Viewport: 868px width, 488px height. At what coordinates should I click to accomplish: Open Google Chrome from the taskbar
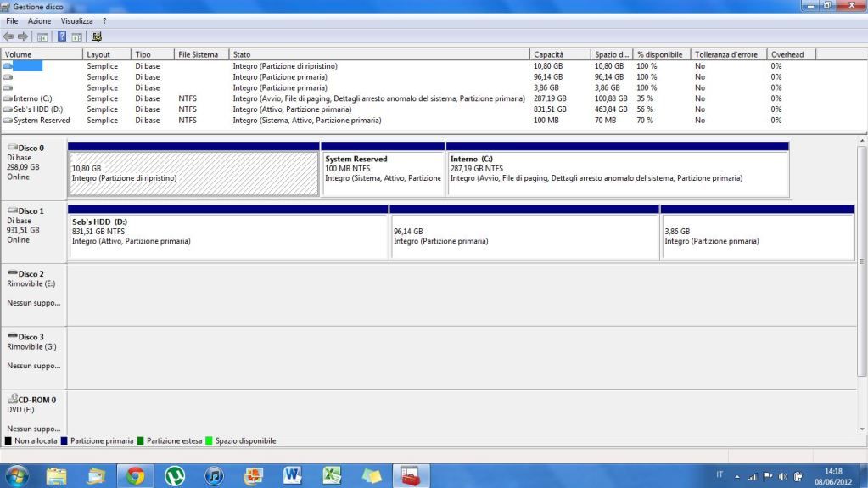coord(135,475)
